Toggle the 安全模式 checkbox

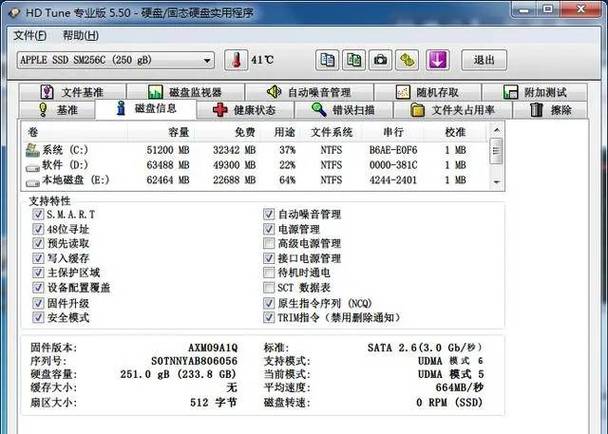pos(38,317)
